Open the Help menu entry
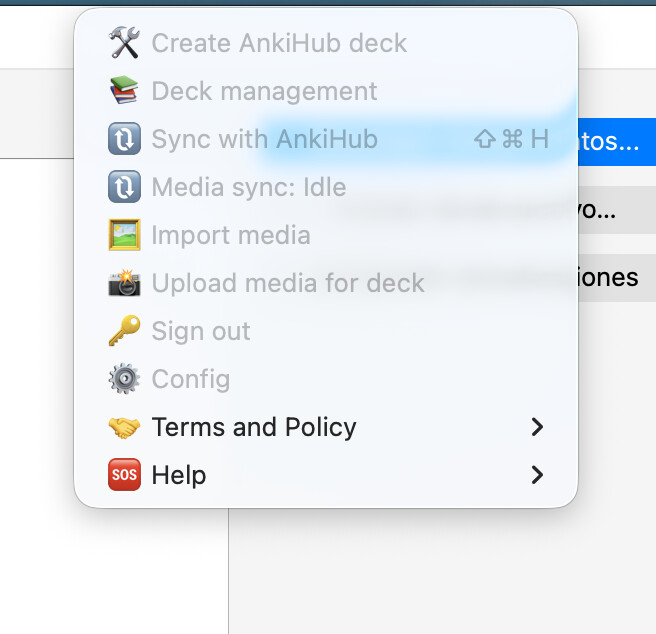This screenshot has width=656, height=634. (x=326, y=475)
